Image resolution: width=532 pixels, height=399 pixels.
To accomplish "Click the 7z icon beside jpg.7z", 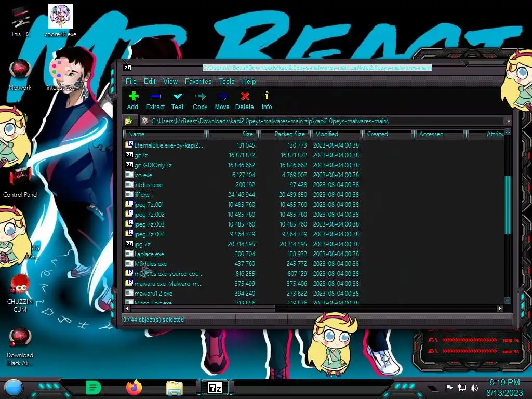I will [x=129, y=244].
